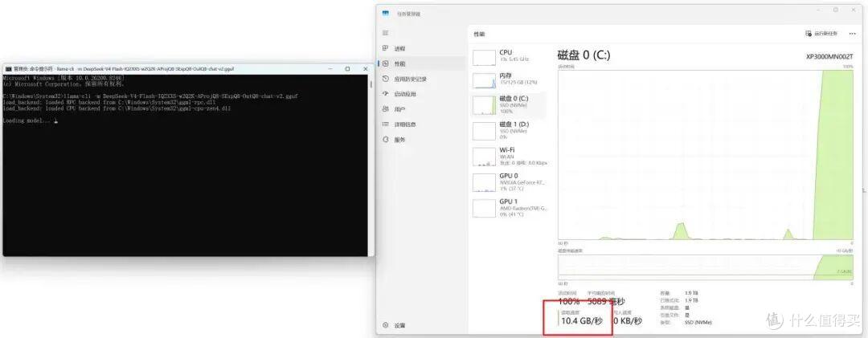Close the Command Prompt window
Image resolution: width=868 pixels, height=338 pixels.
[366, 69]
